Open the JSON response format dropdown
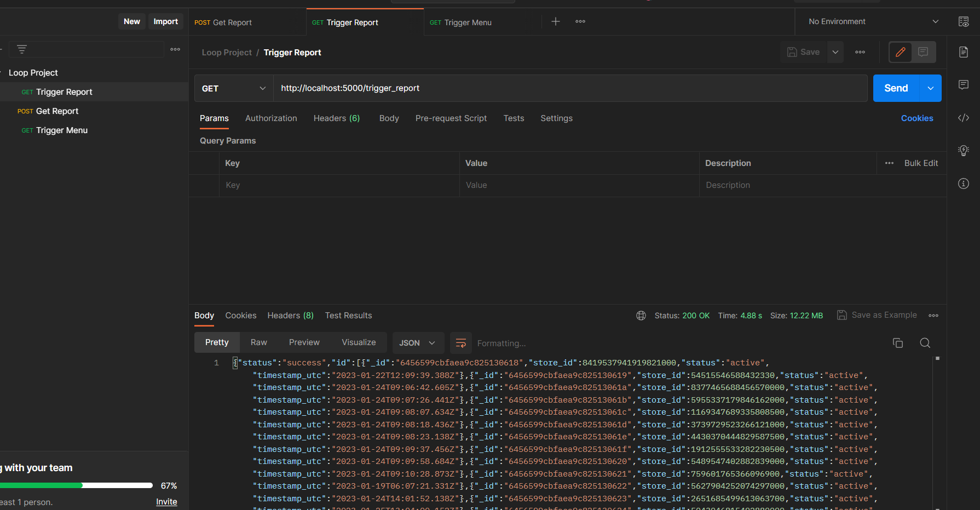 click(418, 342)
